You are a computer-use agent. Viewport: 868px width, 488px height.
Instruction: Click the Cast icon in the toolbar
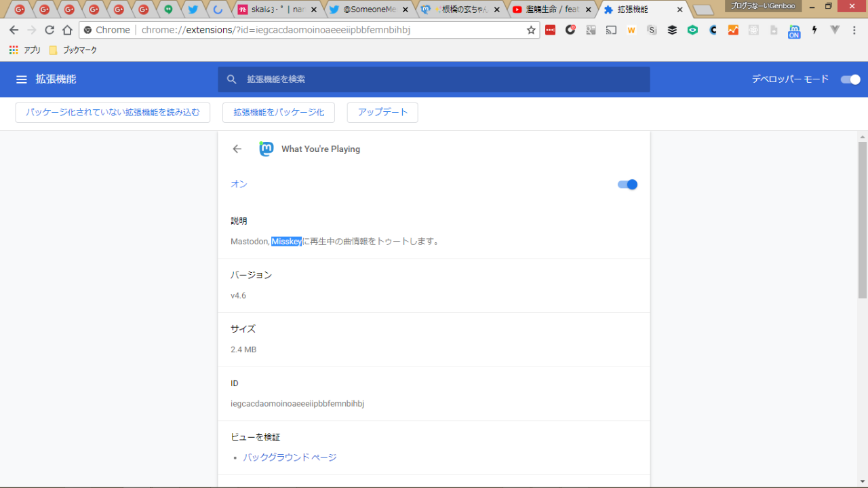coord(611,30)
